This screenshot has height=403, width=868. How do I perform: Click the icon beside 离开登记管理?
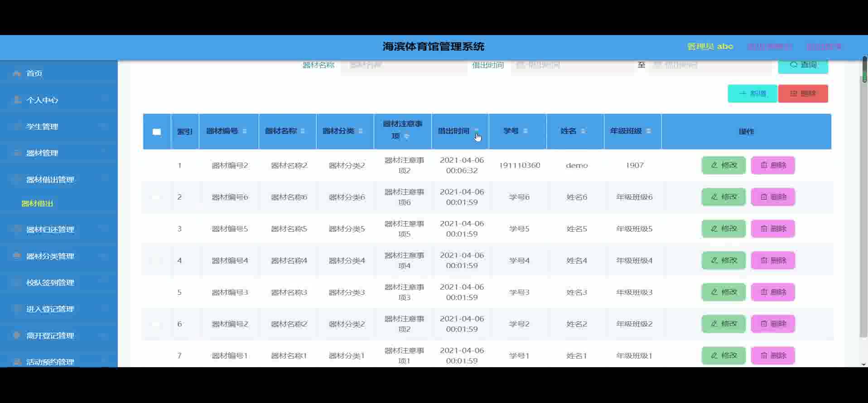17,336
